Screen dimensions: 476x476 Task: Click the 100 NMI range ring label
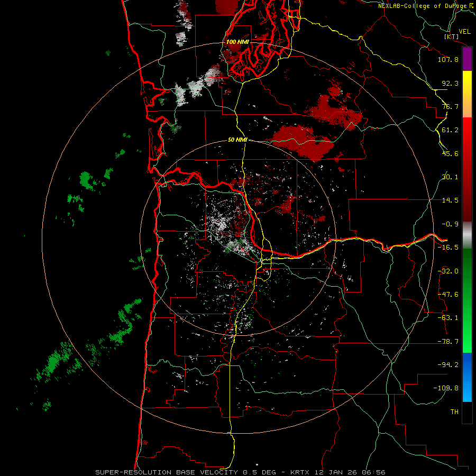(x=237, y=42)
